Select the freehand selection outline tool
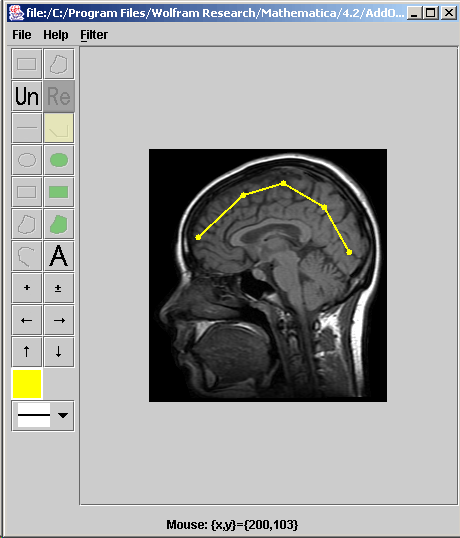Screen dimensions: 460x538 (59, 64)
